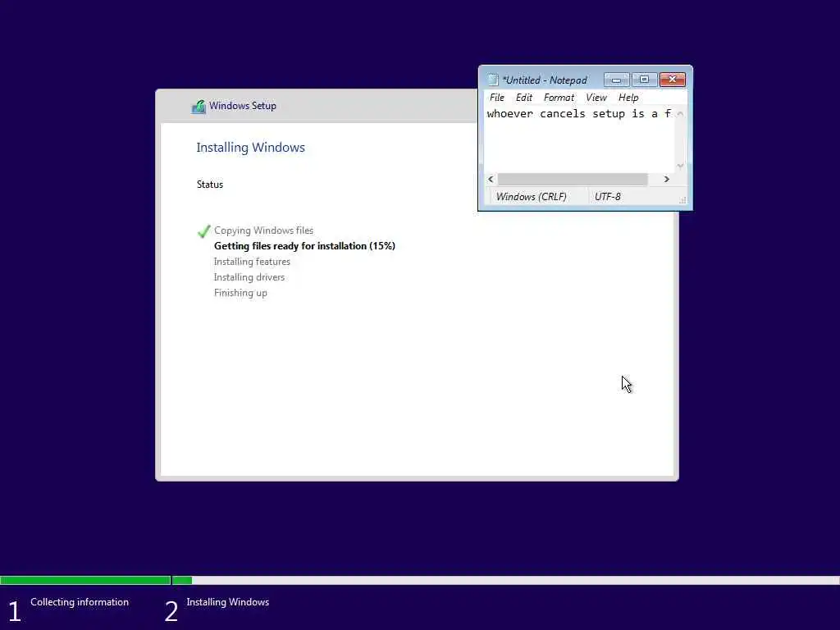Click the Notepad resize grip corner
Screen dimensions: 840x630
point(682,200)
